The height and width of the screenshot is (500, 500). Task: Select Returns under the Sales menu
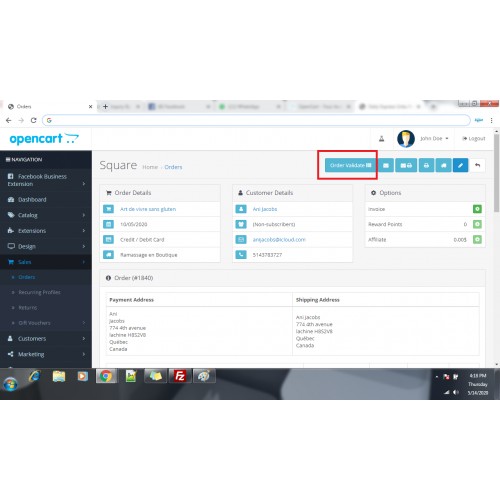point(28,308)
